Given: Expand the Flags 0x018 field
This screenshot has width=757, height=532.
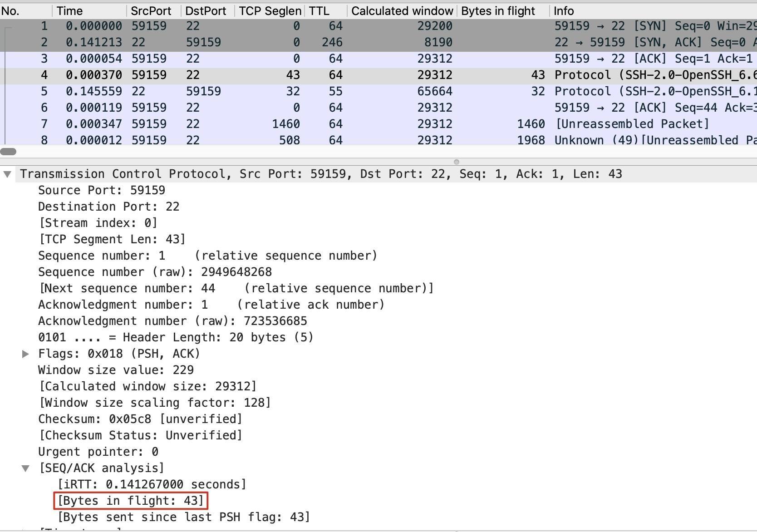Looking at the screenshot, I should coord(25,354).
